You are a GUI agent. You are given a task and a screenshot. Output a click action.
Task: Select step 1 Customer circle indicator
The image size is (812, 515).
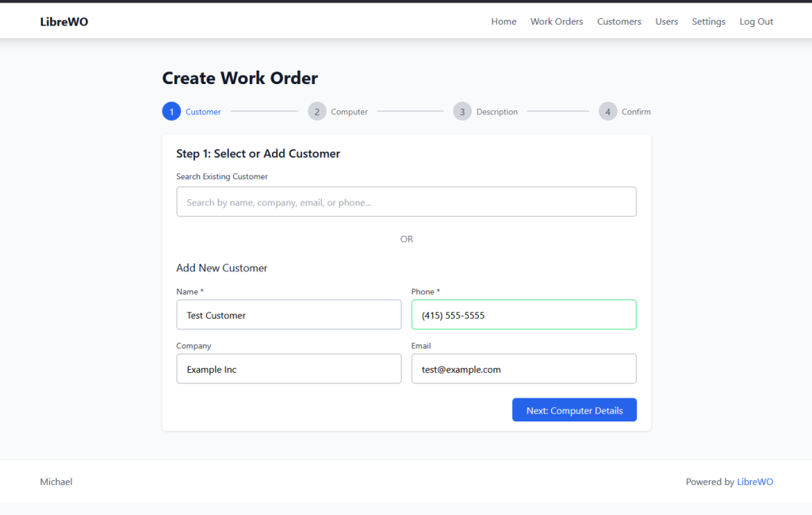pyautogui.click(x=171, y=111)
